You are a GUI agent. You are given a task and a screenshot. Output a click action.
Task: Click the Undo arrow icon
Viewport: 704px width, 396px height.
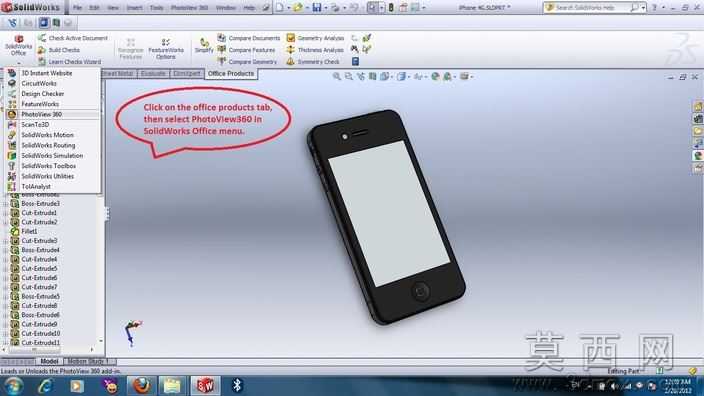click(355, 8)
